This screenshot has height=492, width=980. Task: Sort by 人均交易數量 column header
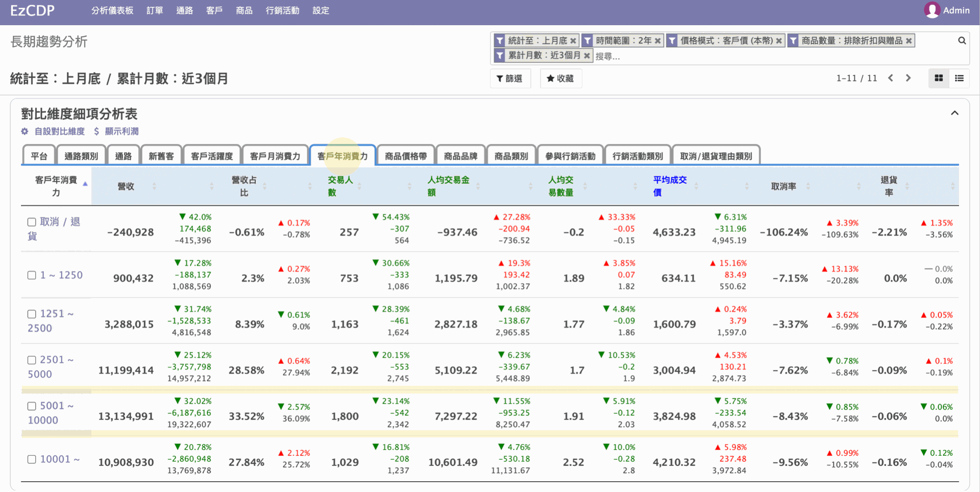[561, 186]
